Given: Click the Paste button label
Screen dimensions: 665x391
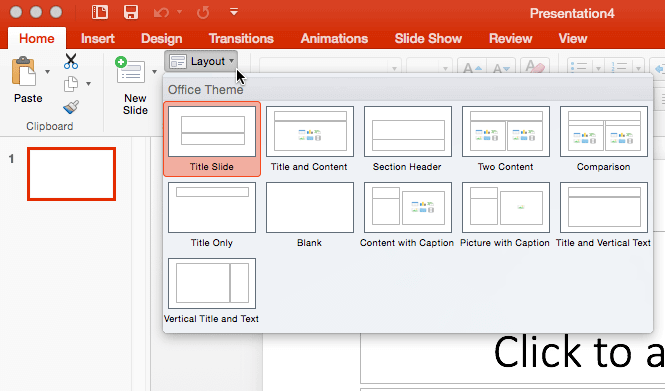Looking at the screenshot, I should 28,98.
